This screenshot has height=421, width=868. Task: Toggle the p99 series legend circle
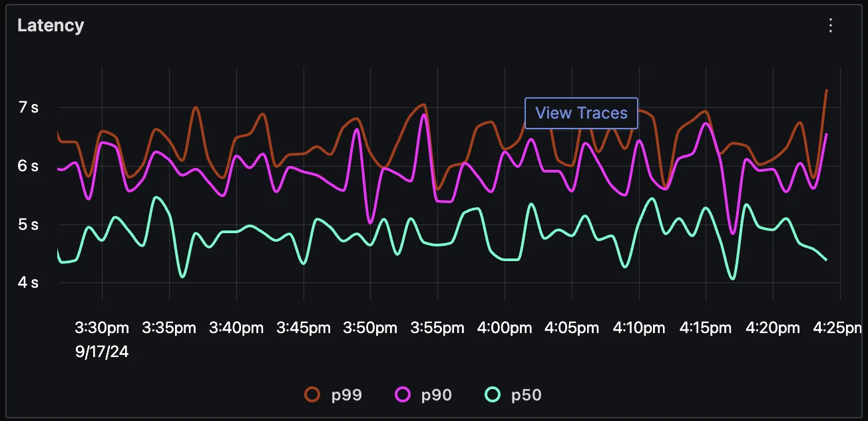(x=313, y=395)
